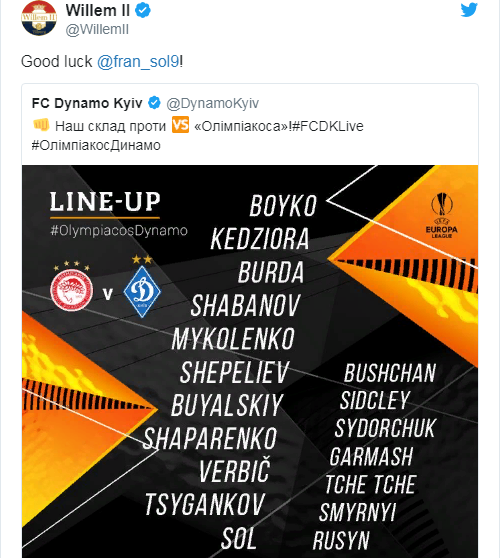Click the #OlympiacosDynamo text in graphic

[119, 231]
